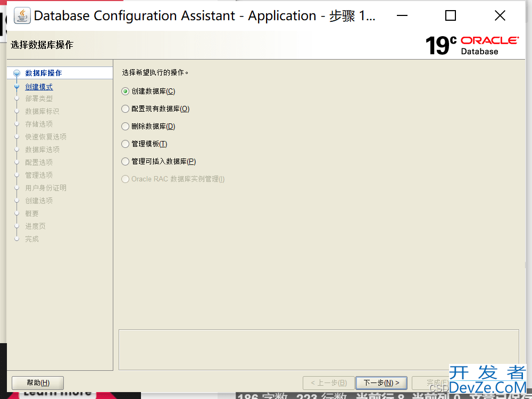Viewport: 532px width, 399px height.
Task: Click the 完成 step in sidebar
Action: tap(32, 239)
